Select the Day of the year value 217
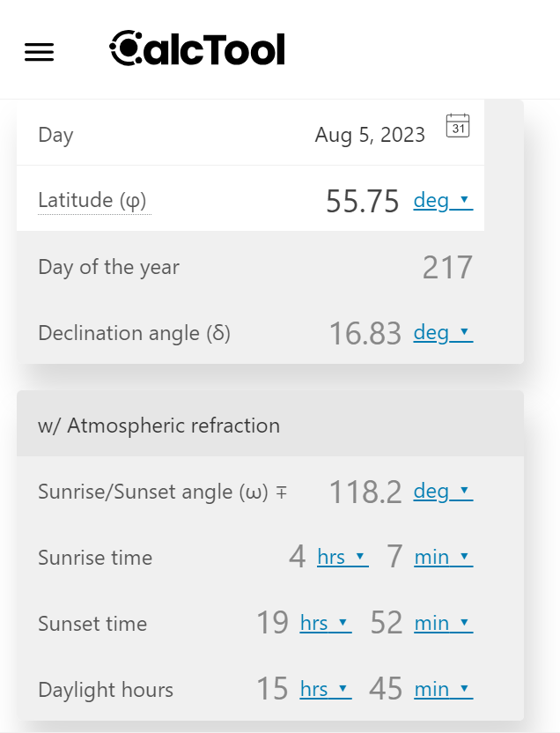560x733 pixels. pyautogui.click(x=447, y=268)
